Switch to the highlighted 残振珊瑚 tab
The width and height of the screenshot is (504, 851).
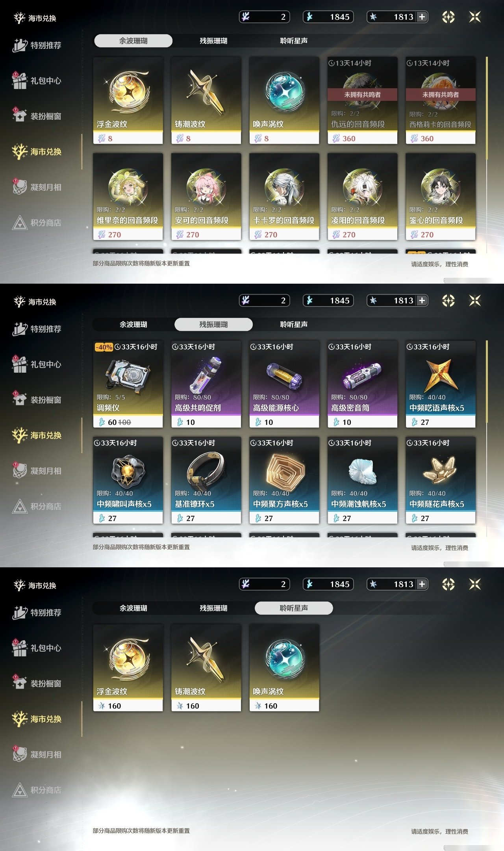213,324
